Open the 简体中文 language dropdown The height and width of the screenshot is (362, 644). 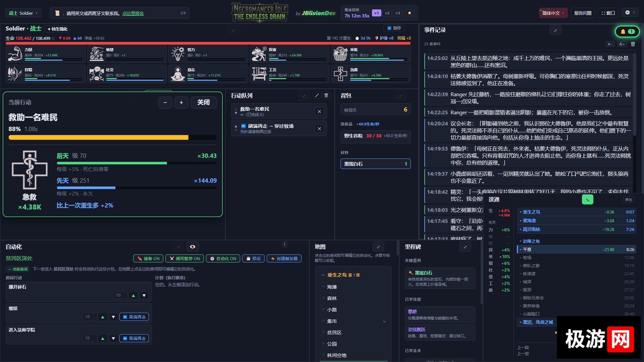[553, 13]
